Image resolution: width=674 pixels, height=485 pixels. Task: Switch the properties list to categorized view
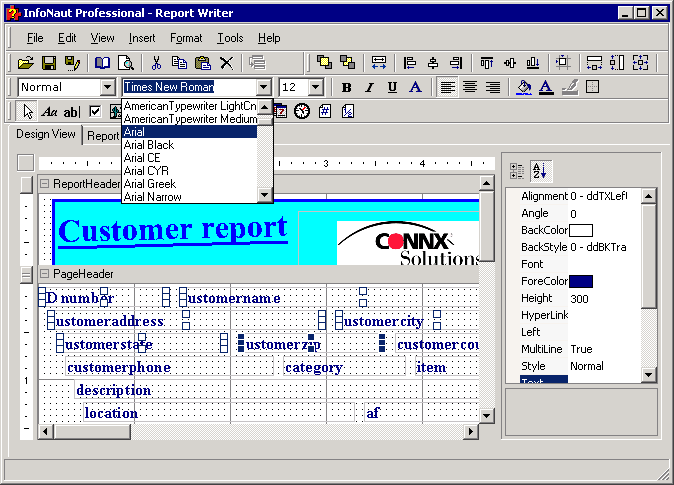[517, 171]
